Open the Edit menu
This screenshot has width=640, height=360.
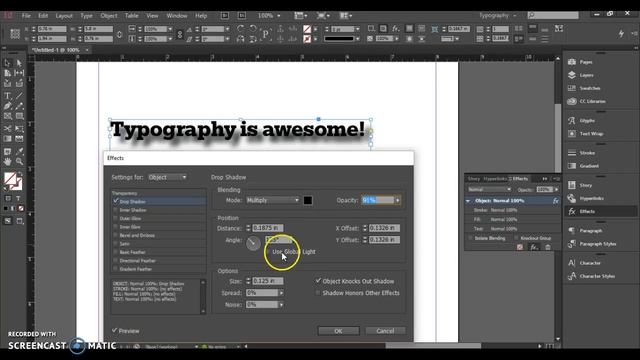(43, 16)
